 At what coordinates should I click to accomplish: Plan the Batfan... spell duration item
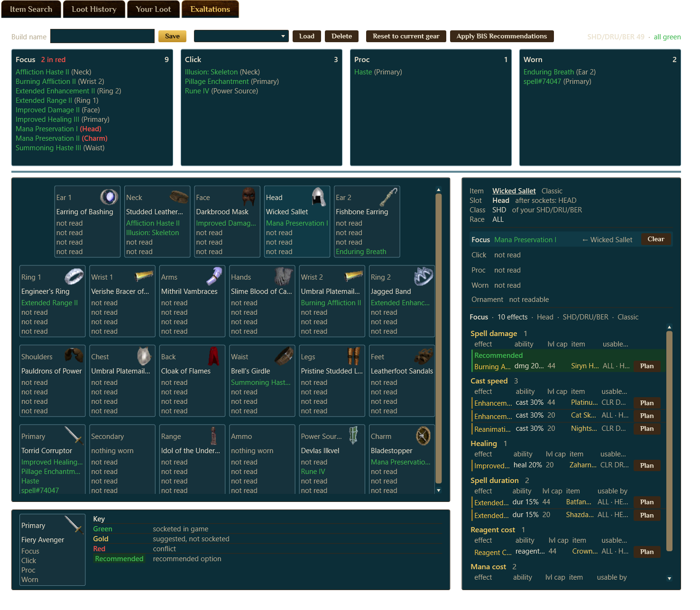click(647, 502)
